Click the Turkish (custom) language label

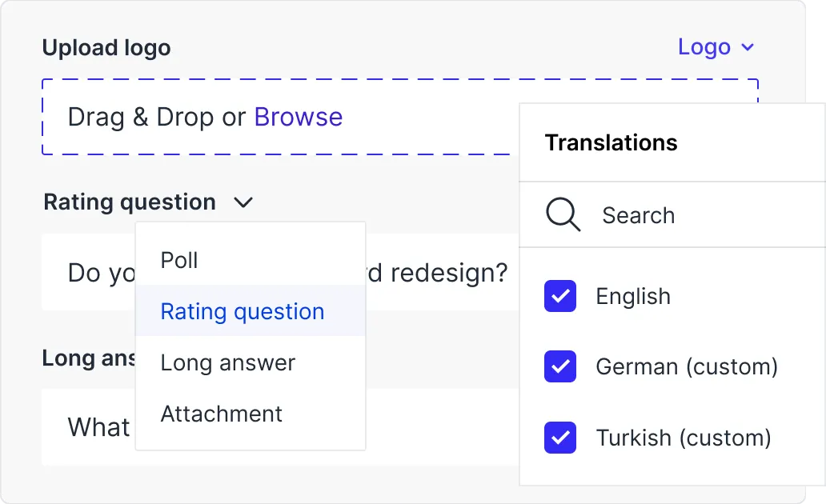(x=684, y=438)
